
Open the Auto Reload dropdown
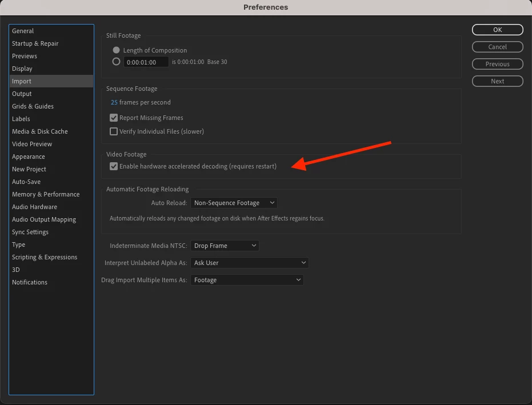coord(234,203)
